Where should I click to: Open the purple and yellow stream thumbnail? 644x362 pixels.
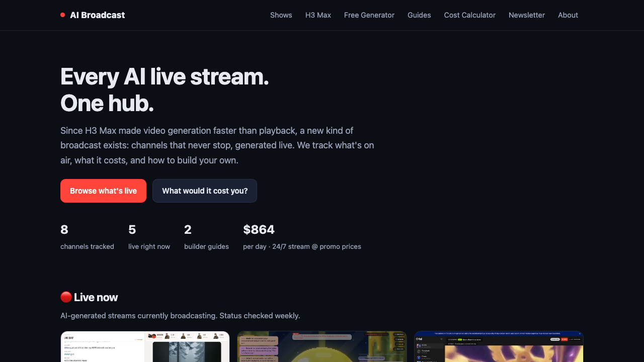(x=499, y=346)
